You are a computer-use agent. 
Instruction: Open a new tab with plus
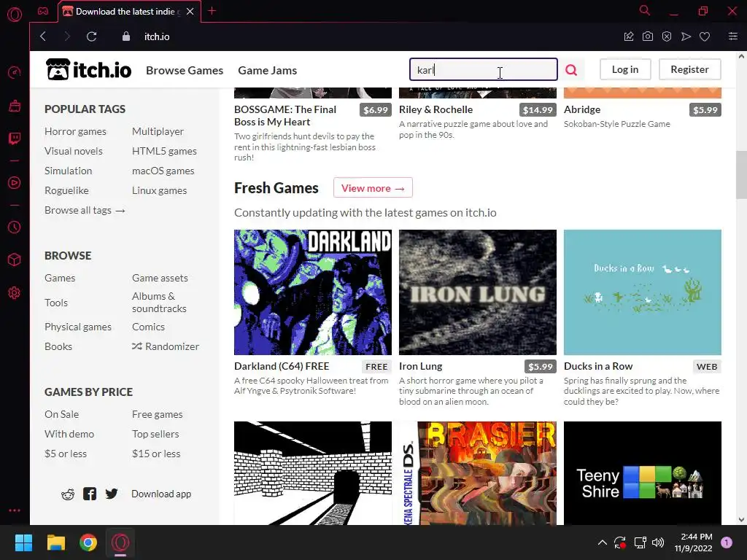pyautogui.click(x=212, y=11)
